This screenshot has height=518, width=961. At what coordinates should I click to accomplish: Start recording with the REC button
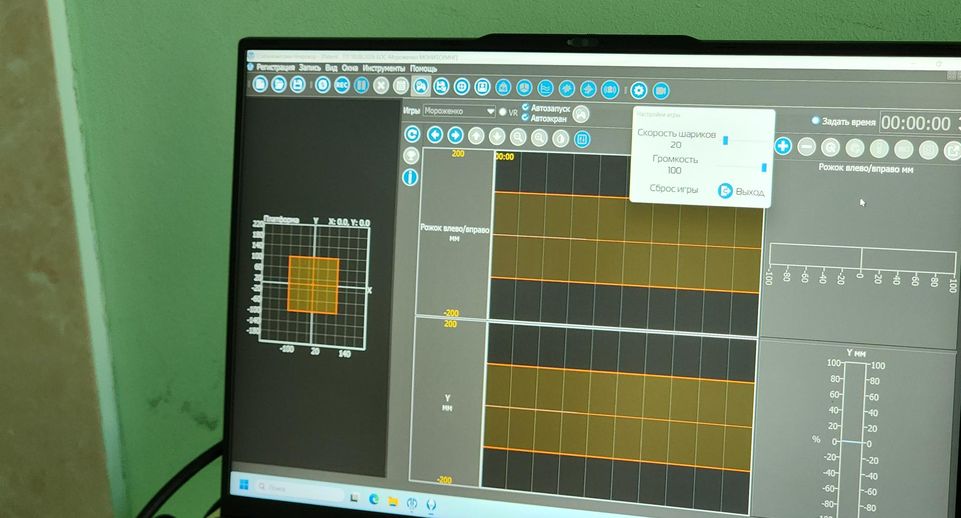click(342, 85)
